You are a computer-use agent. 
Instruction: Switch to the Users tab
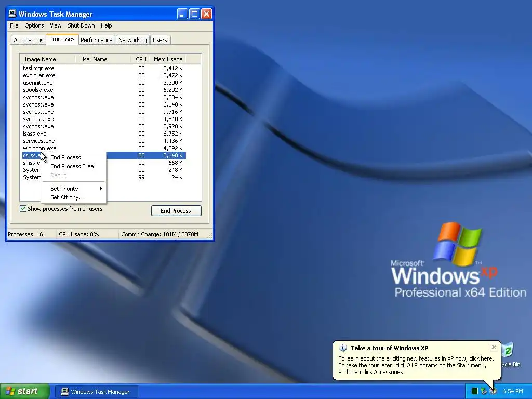click(x=160, y=40)
